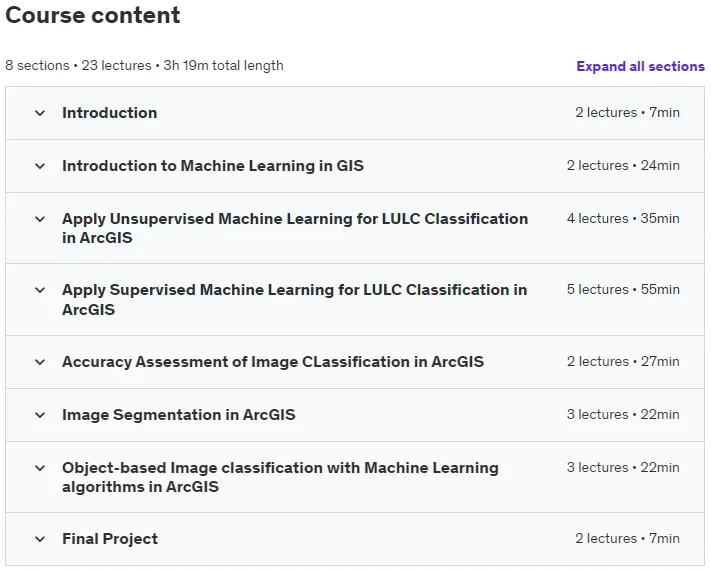The width and height of the screenshot is (711, 573).
Task: Click the 5 lectures • 55min label
Action: [623, 289]
